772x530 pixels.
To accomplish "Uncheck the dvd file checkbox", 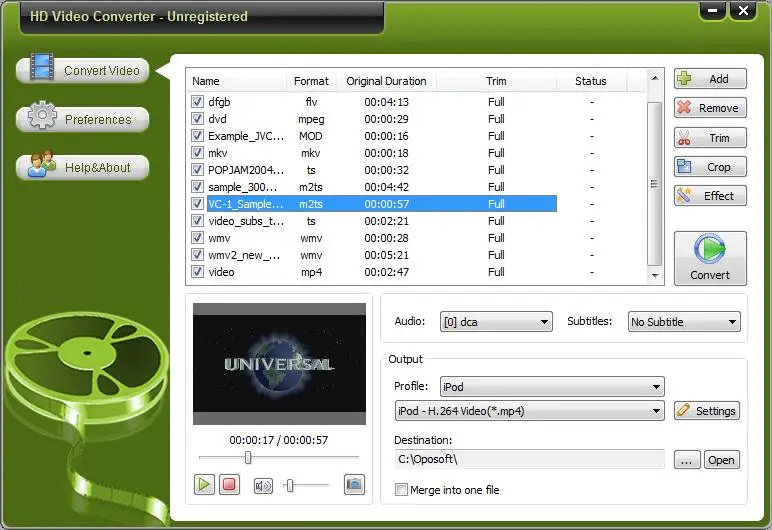I will pos(197,119).
